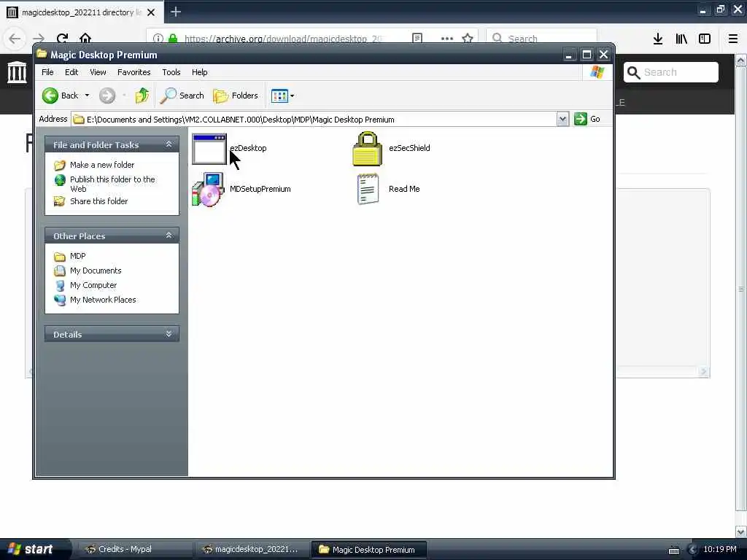Click the Internet Archive logo
The width and height of the screenshot is (747, 560).
(x=18, y=72)
